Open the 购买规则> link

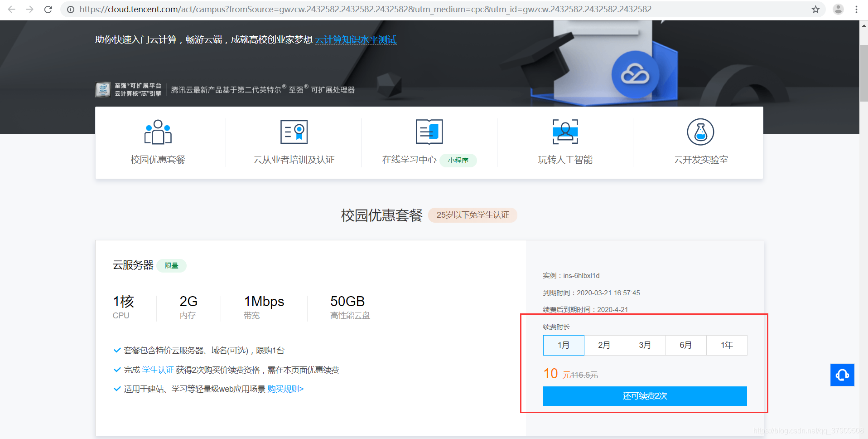[285, 389]
